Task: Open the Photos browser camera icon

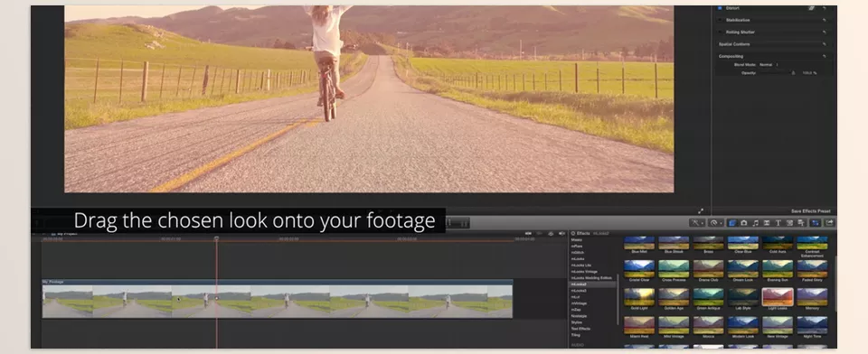Action: [744, 223]
